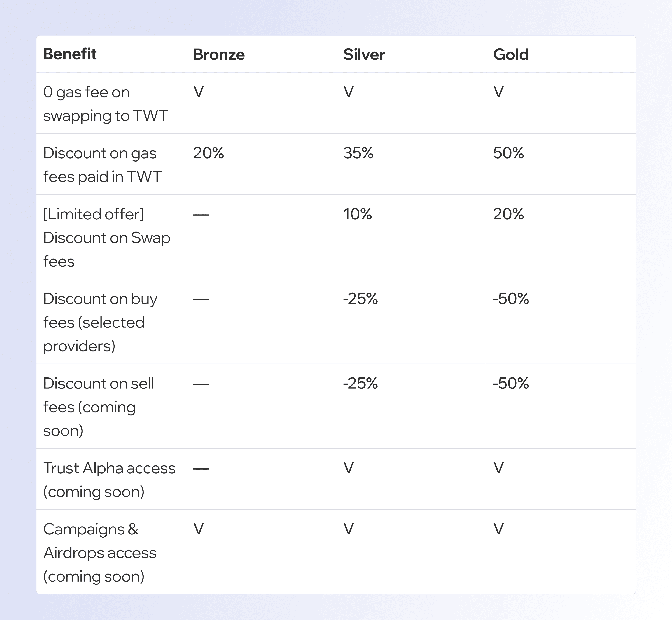Image resolution: width=672 pixels, height=620 pixels.
Task: Click Silver's 10% Swap fee discount
Action: pos(357,214)
